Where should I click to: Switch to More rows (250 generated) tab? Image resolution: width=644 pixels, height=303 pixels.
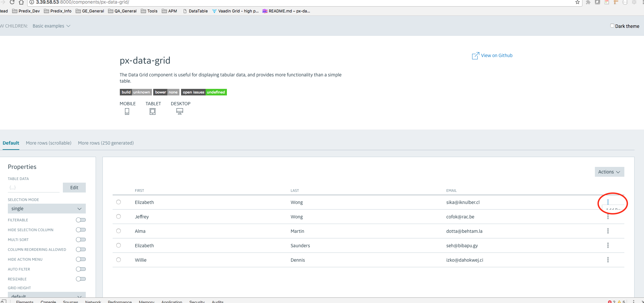pos(106,143)
